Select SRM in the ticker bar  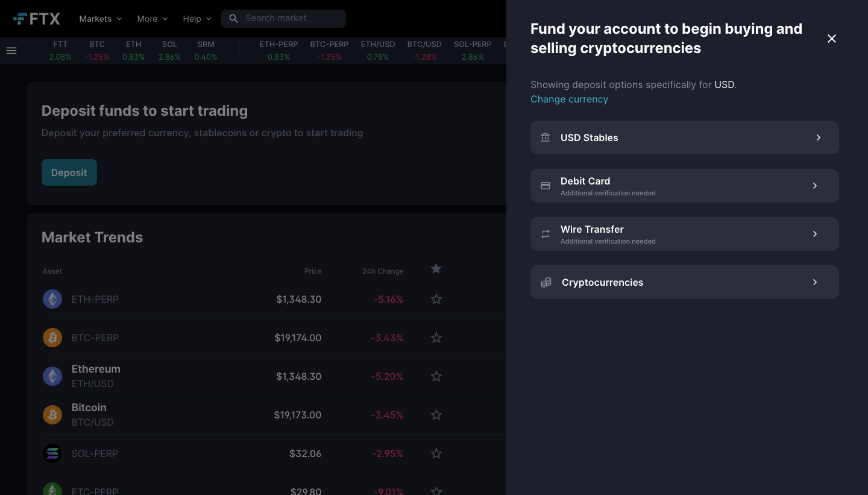(x=206, y=51)
